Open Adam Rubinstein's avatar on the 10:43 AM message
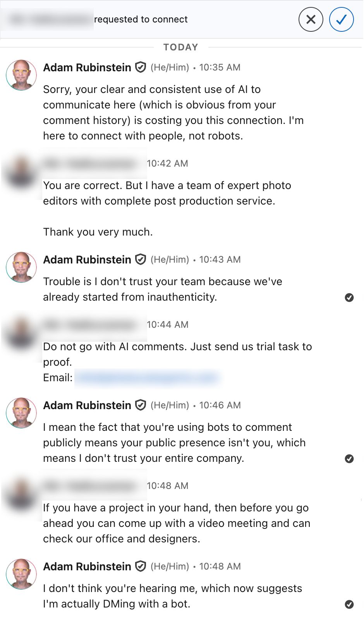364x623 pixels. [21, 267]
